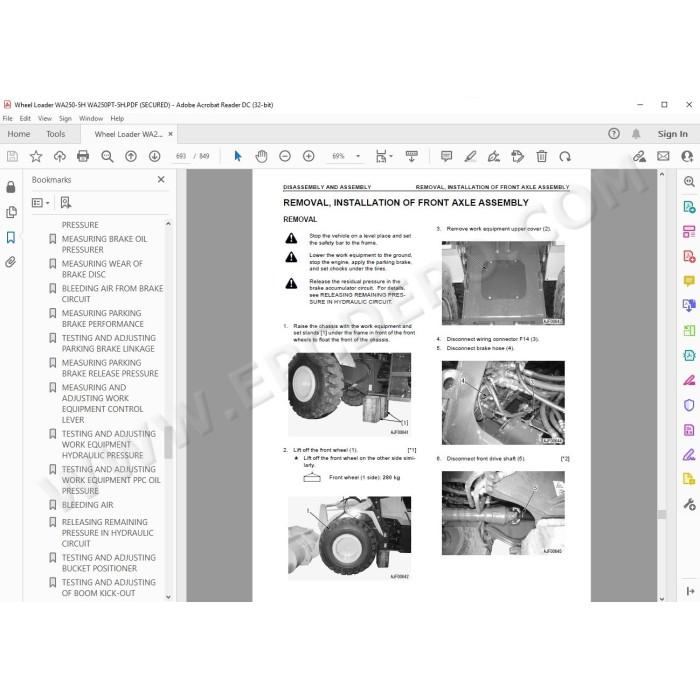Switch to the Tools tab
Image resolution: width=700 pixels, height=700 pixels.
point(56,134)
